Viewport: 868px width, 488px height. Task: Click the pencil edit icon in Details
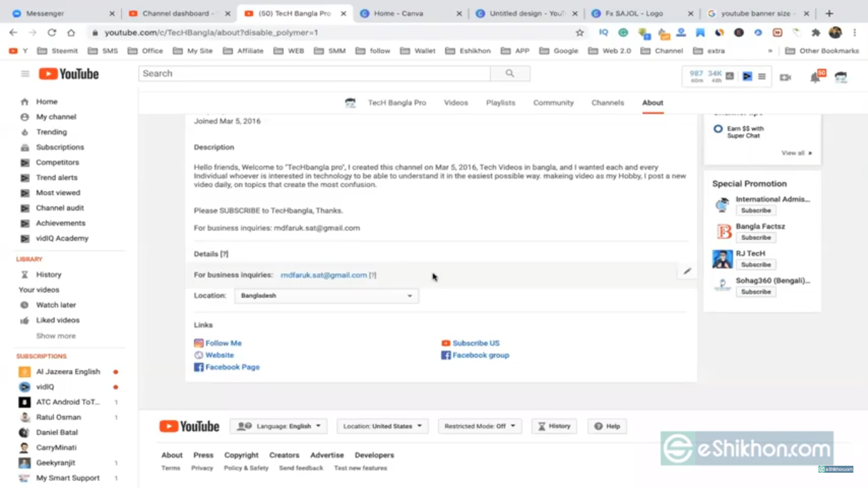(x=687, y=271)
